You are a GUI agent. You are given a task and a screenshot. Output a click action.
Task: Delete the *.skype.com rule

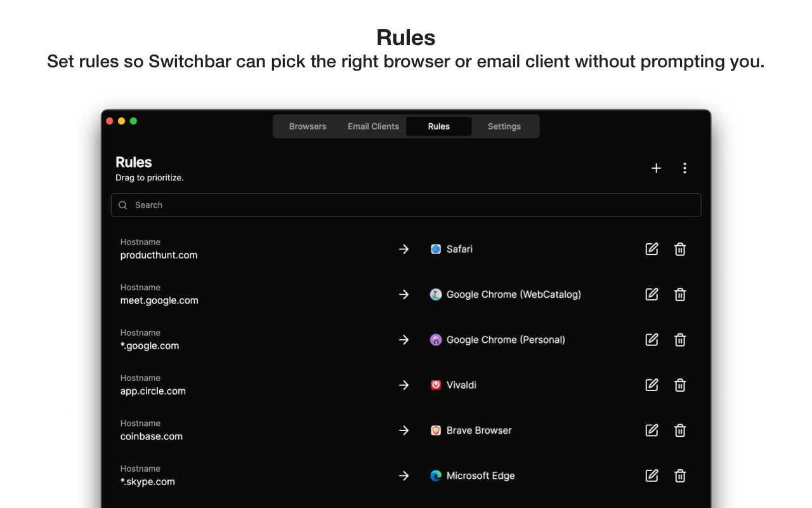click(680, 476)
